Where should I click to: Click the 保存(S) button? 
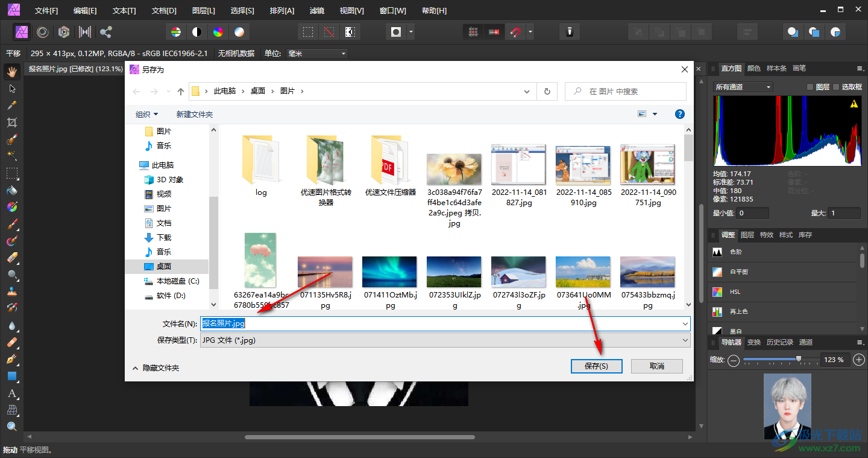pos(596,366)
